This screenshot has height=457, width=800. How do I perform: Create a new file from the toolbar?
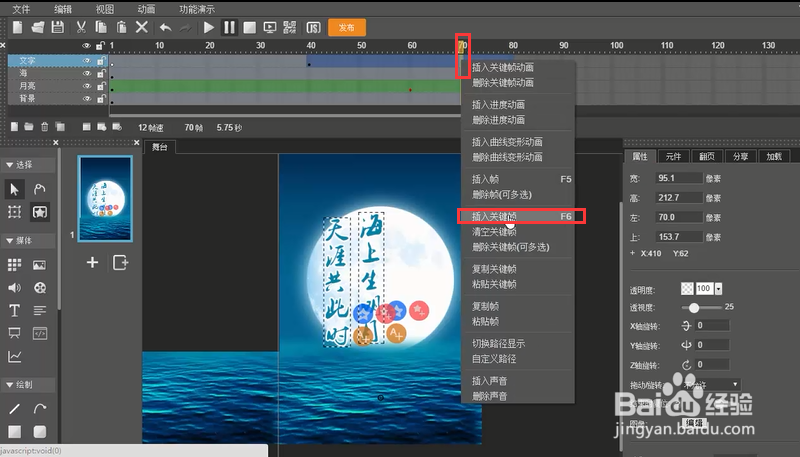click(x=17, y=27)
